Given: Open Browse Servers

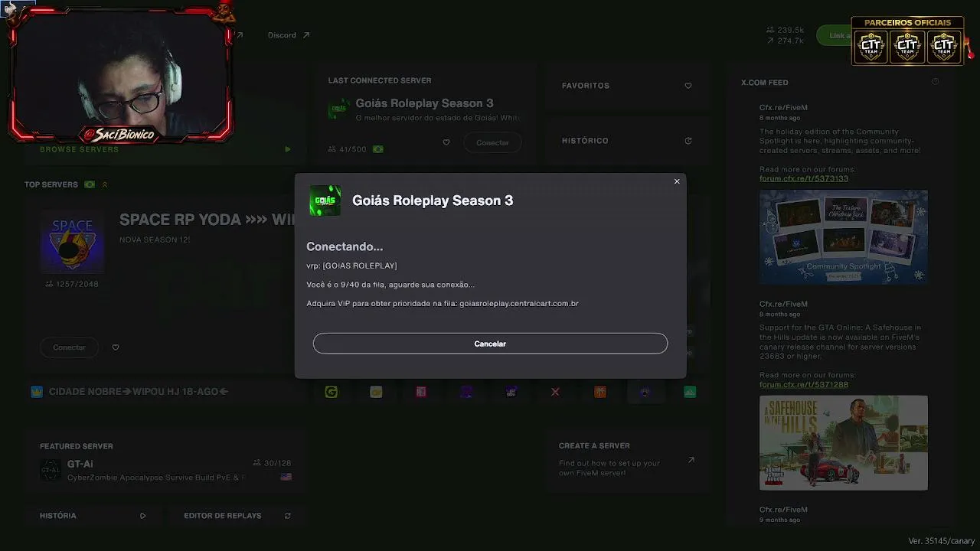Looking at the screenshot, I should [80, 149].
